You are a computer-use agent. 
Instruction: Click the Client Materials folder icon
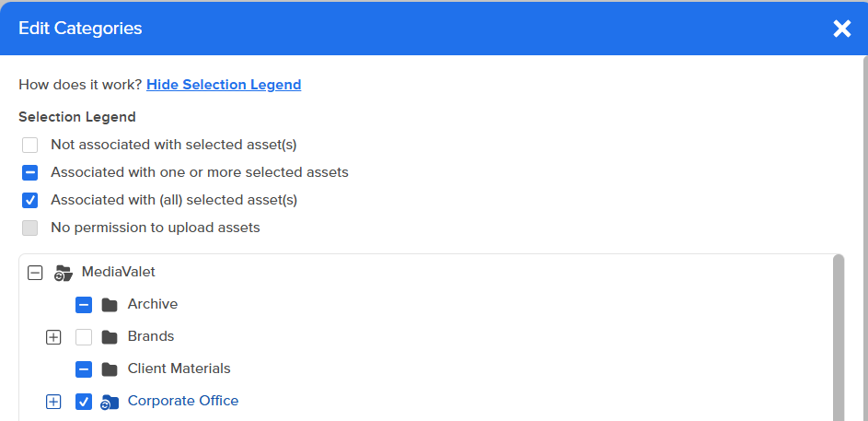pos(110,368)
